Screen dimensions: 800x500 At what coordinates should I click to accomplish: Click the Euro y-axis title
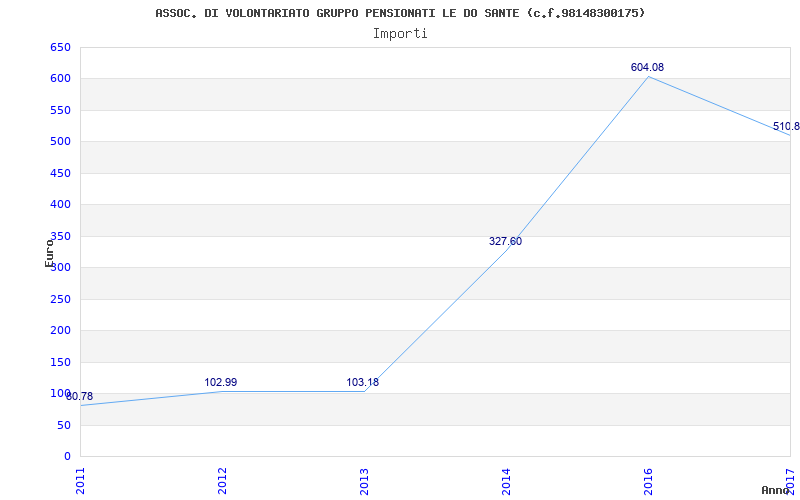point(49,253)
